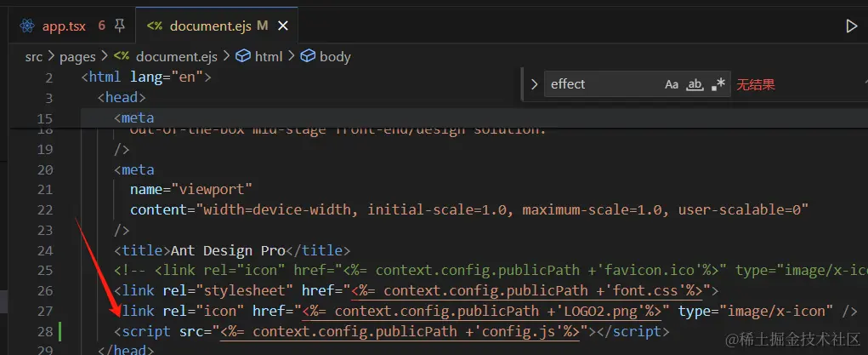Click line number 20 in the gutter
The width and height of the screenshot is (868, 355).
point(45,169)
